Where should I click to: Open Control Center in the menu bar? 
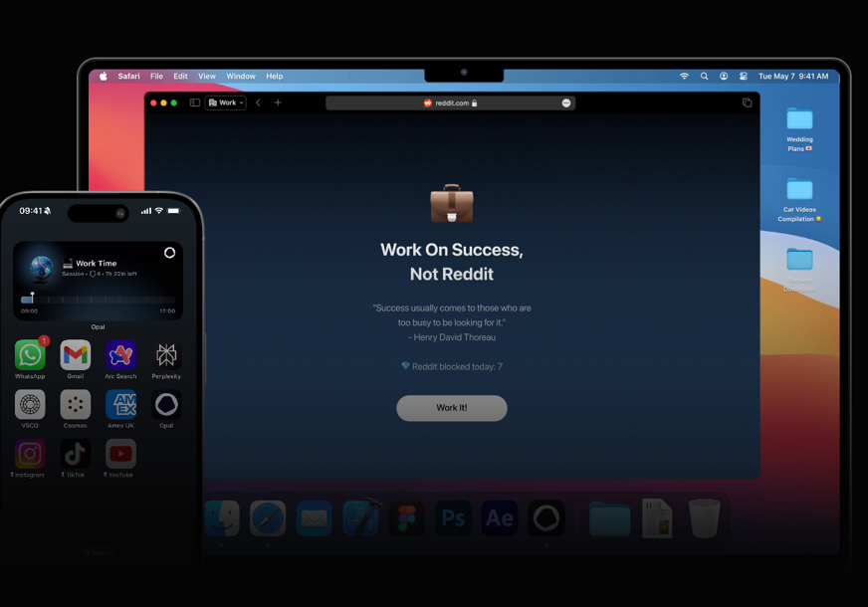pyautogui.click(x=744, y=77)
